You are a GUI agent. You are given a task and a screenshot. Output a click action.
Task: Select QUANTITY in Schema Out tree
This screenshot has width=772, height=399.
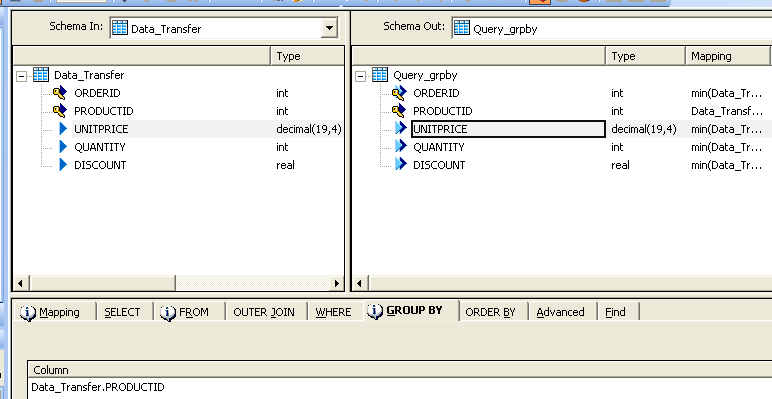[439, 147]
